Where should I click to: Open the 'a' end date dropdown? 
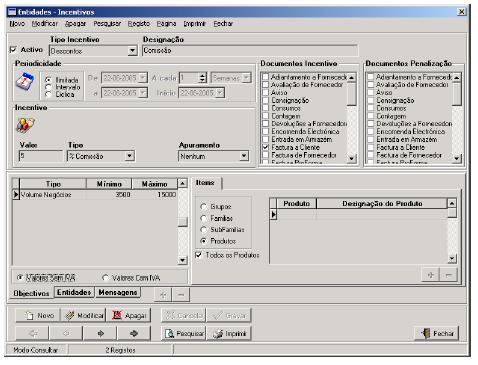click(x=143, y=92)
